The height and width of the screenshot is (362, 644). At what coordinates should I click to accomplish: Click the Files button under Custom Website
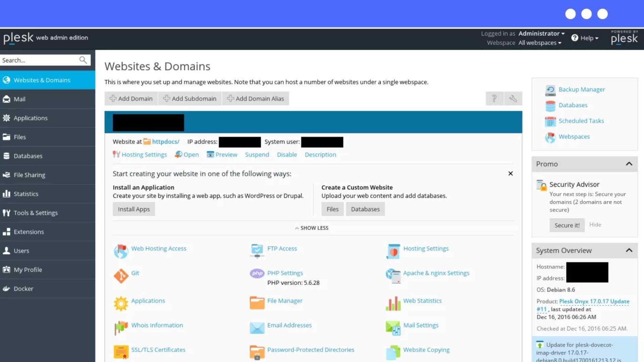click(332, 209)
